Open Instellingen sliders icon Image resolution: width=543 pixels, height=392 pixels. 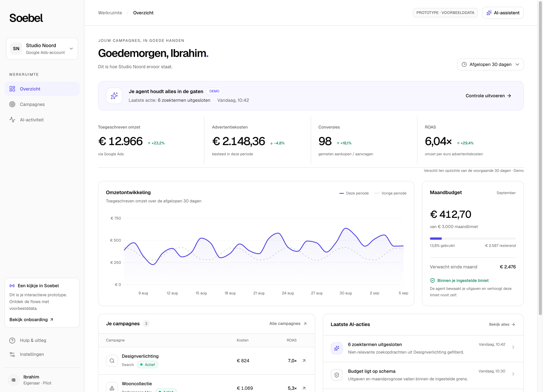pos(12,354)
